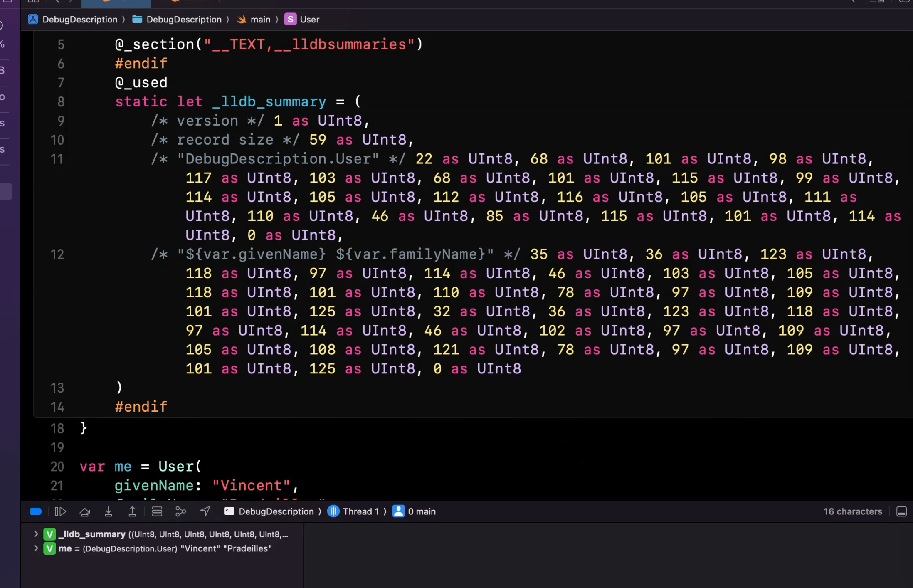Toggle the debug console pane button

coord(901,511)
